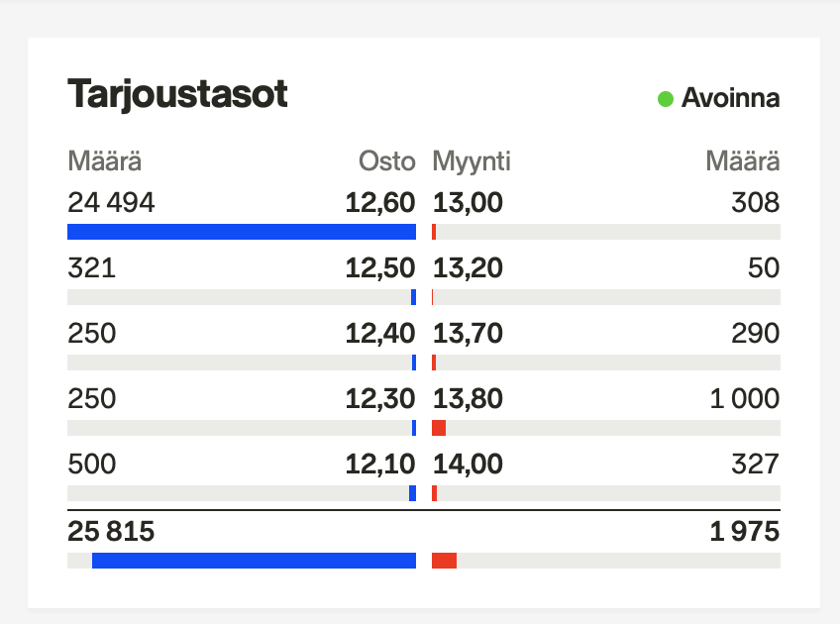Click the Tarjoustasot heading

[x=177, y=94]
